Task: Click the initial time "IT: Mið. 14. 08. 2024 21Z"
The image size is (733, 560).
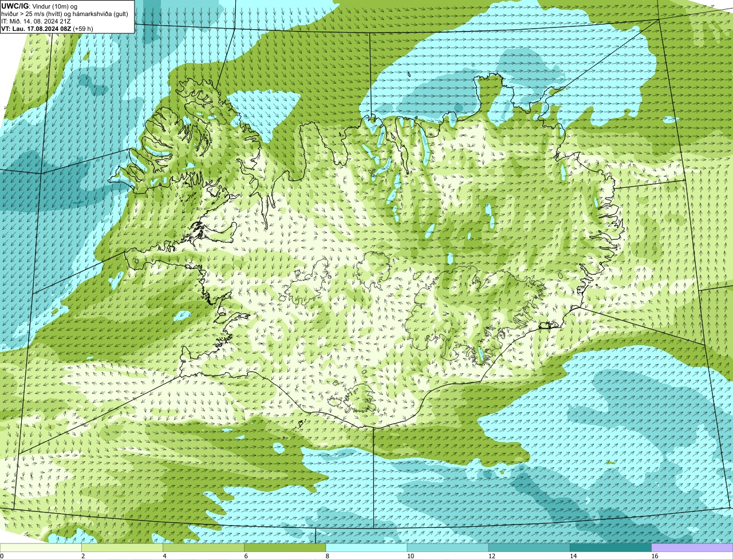Action: point(36,21)
